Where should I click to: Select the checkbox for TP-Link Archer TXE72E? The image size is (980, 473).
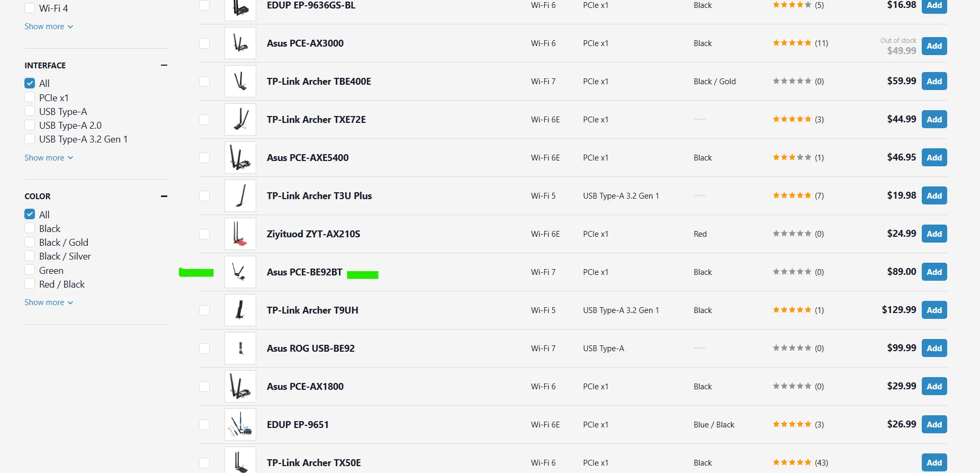click(x=204, y=120)
